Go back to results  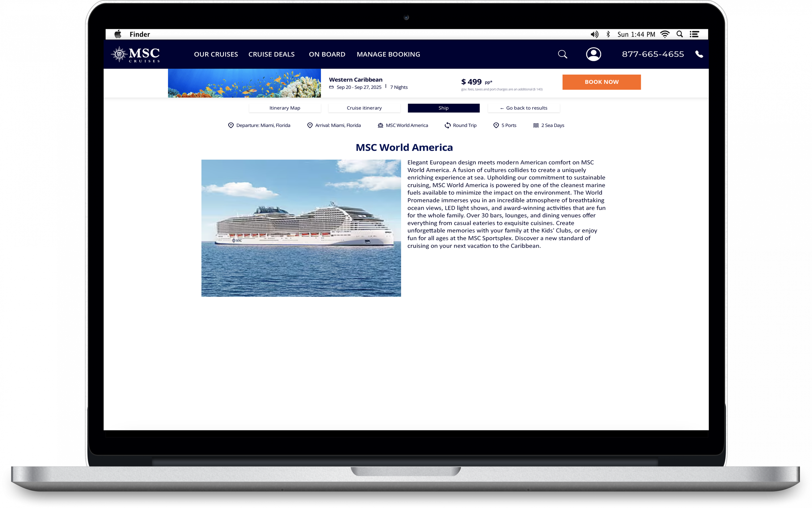click(x=523, y=108)
